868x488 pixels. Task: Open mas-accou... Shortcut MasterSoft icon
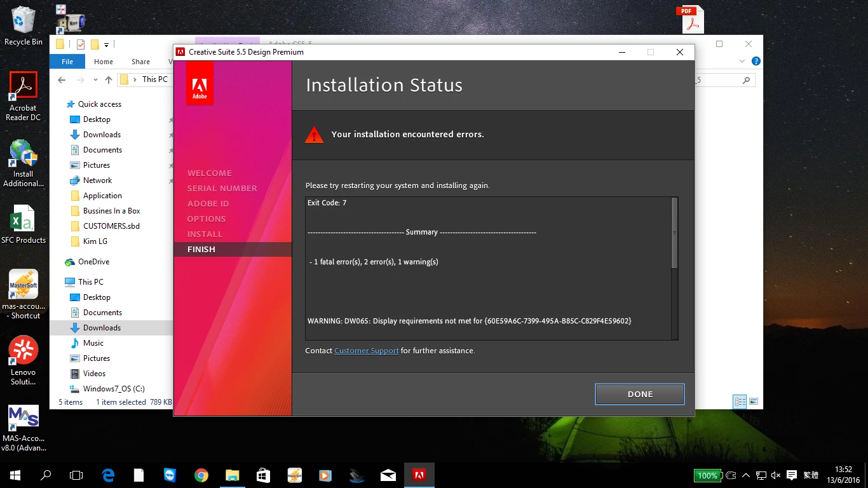click(x=24, y=295)
